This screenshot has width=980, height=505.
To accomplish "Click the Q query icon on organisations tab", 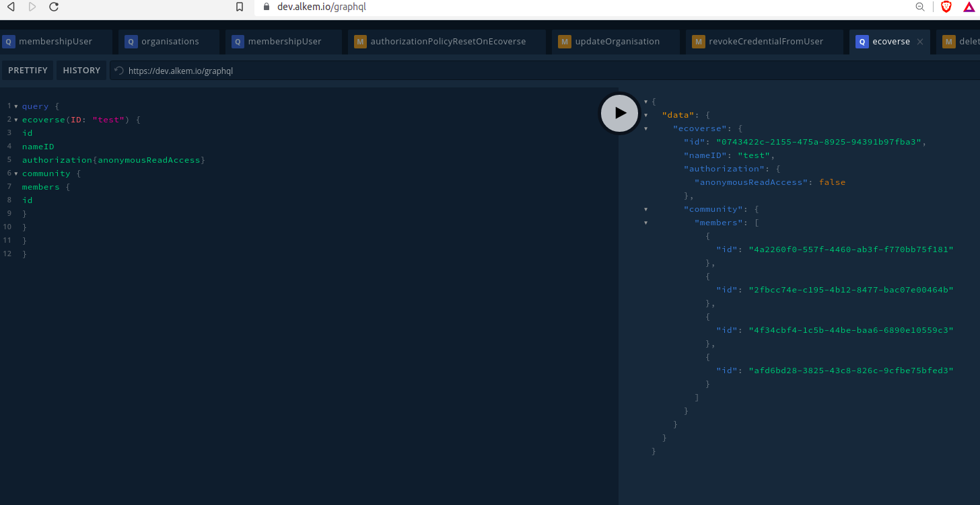I will 130,41.
